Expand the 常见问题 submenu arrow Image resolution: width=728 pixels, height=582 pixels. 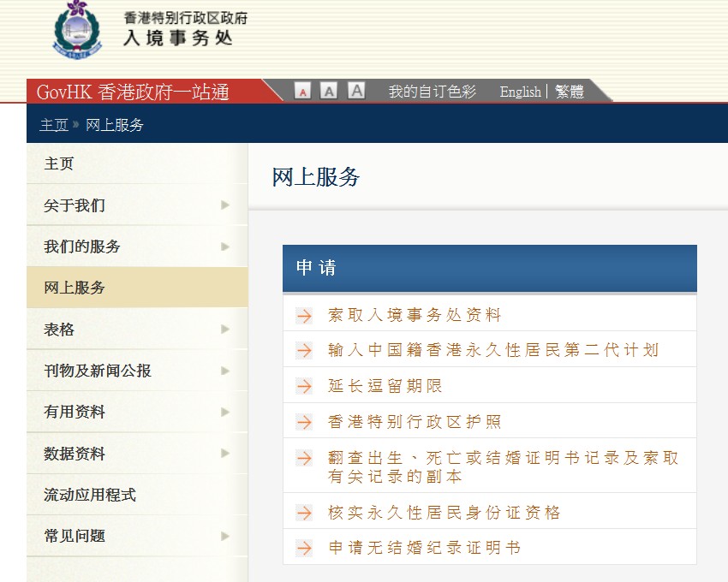[225, 536]
